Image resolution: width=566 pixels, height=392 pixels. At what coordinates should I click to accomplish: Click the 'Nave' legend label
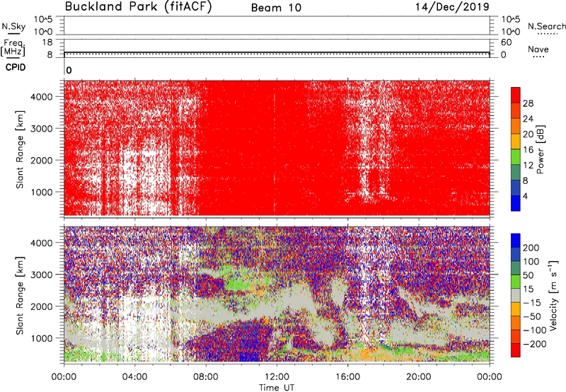[x=538, y=49]
